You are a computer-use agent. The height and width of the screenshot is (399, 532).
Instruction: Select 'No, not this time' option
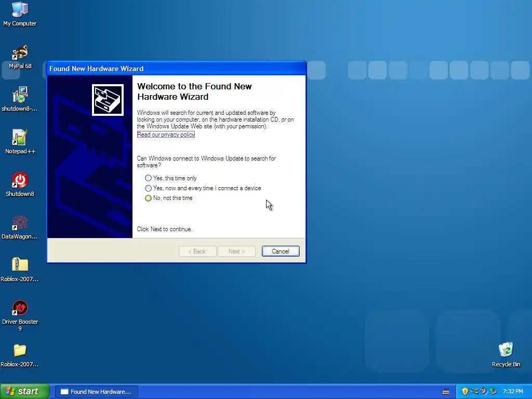(x=169, y=198)
